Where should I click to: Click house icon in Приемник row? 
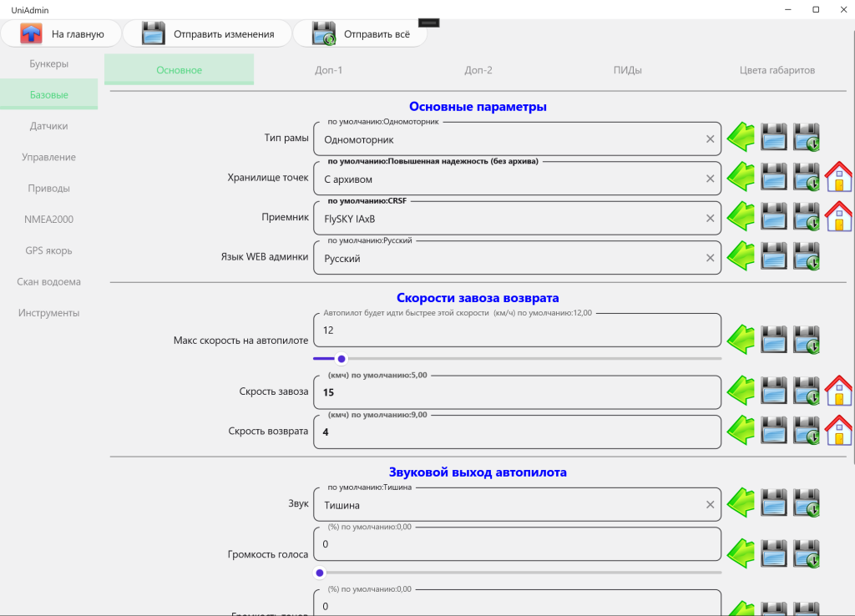coord(838,216)
